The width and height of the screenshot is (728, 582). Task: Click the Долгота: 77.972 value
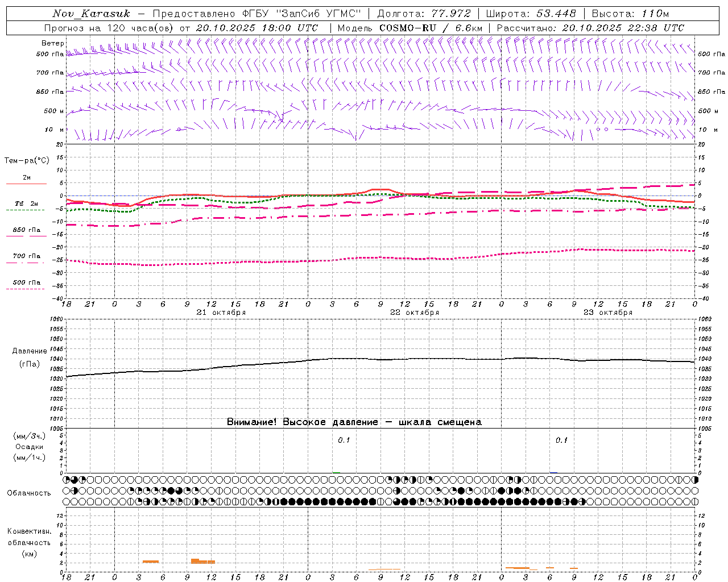pyautogui.click(x=424, y=14)
